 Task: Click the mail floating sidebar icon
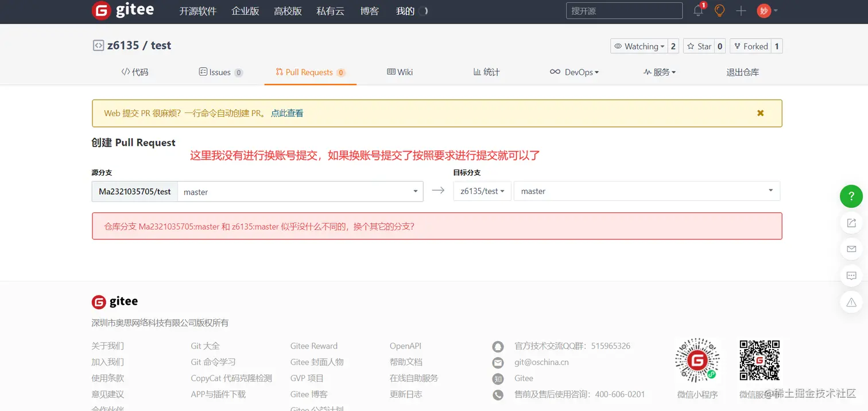[x=851, y=249]
